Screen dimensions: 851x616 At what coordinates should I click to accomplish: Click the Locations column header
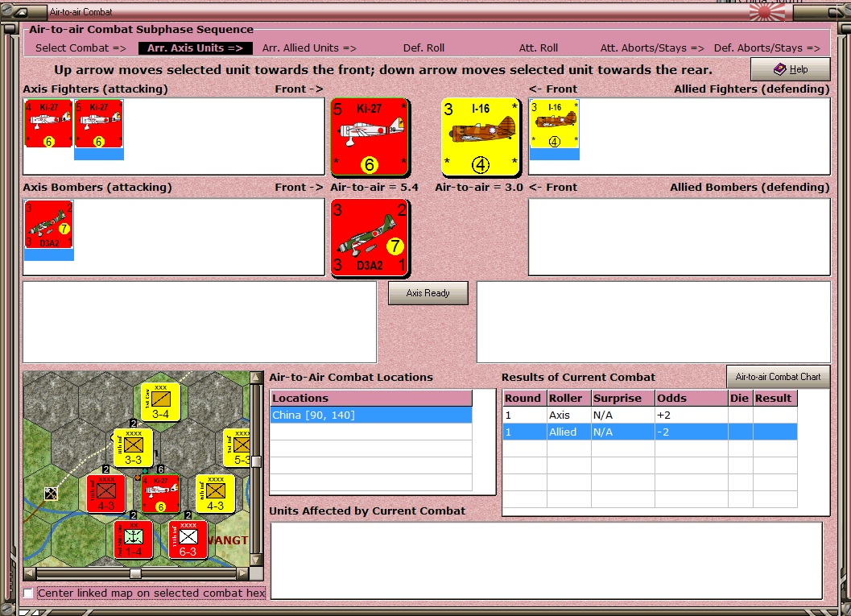(x=371, y=398)
